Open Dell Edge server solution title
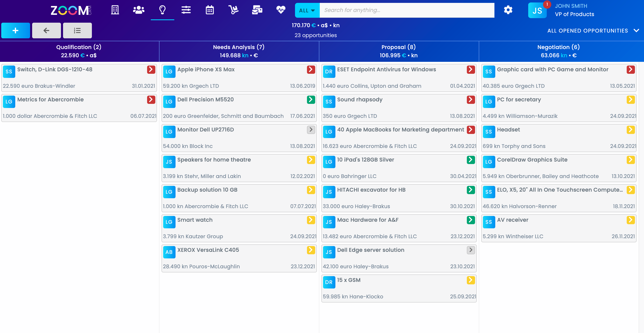The image size is (644, 333). (370, 250)
